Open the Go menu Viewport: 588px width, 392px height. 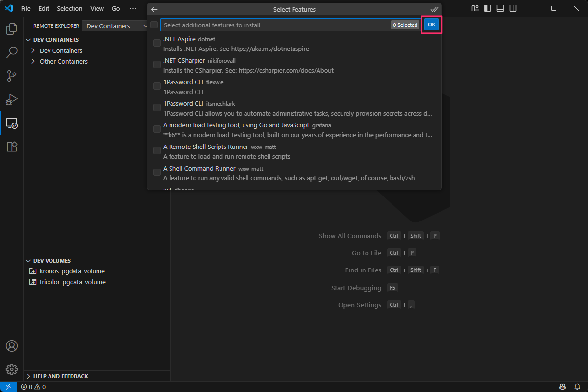tap(116, 8)
